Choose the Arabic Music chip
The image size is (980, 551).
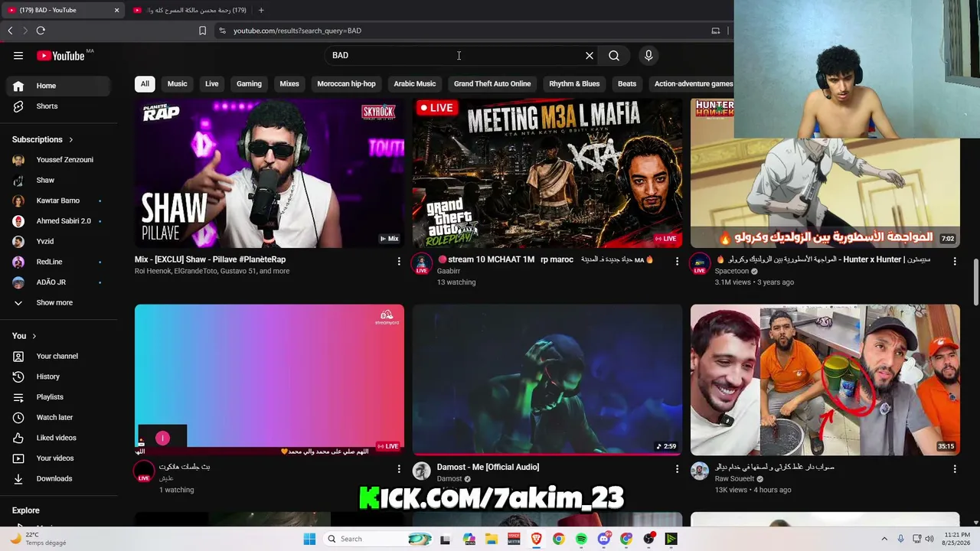click(414, 83)
